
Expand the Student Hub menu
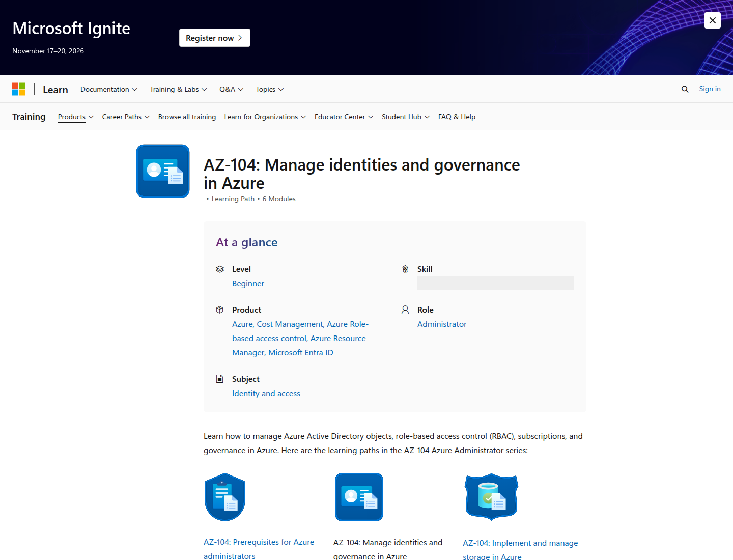click(406, 117)
